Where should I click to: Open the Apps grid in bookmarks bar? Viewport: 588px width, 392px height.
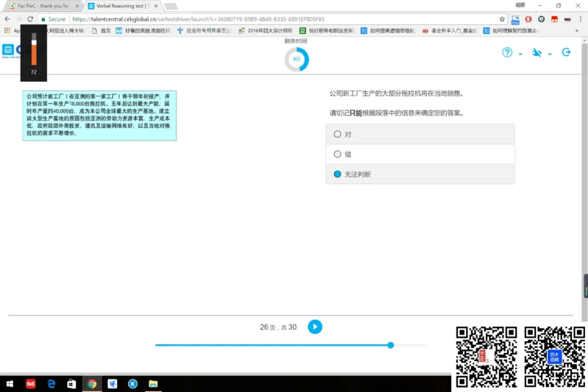coord(7,30)
